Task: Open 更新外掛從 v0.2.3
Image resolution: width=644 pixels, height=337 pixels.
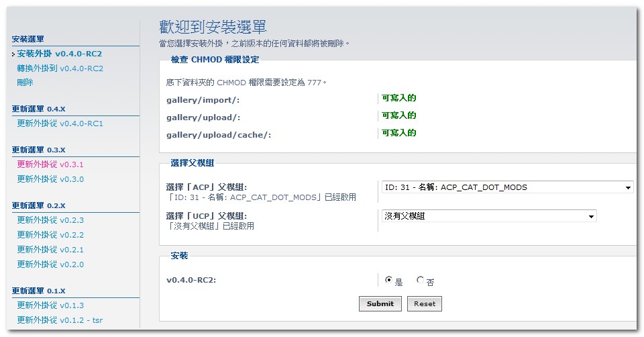Action: tap(50, 220)
